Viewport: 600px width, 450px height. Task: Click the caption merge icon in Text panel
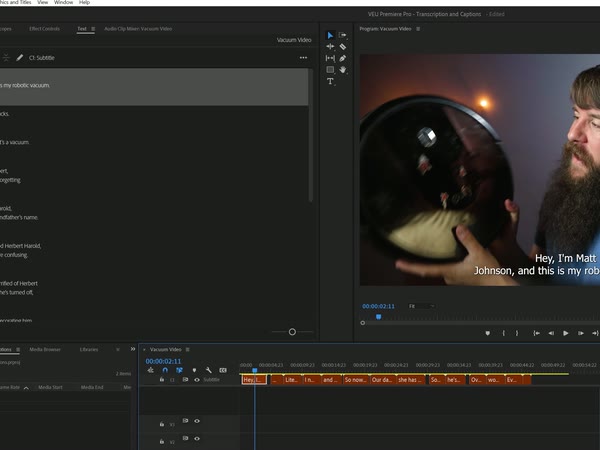pos(6,58)
